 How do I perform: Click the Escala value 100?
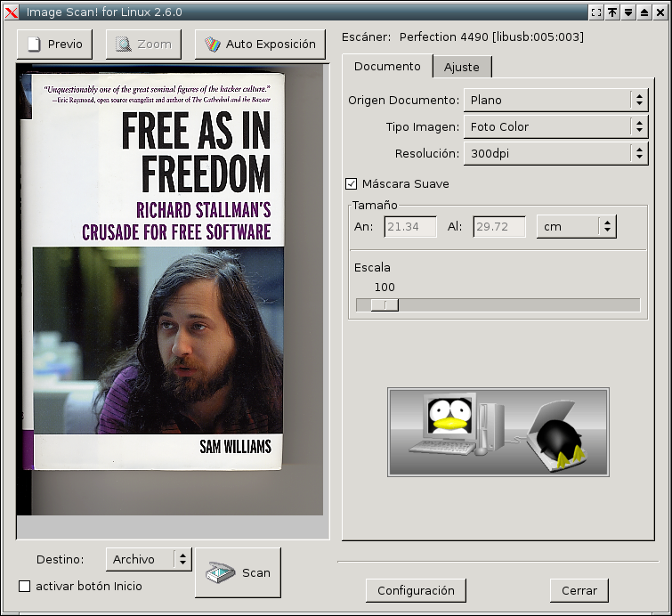(385, 288)
